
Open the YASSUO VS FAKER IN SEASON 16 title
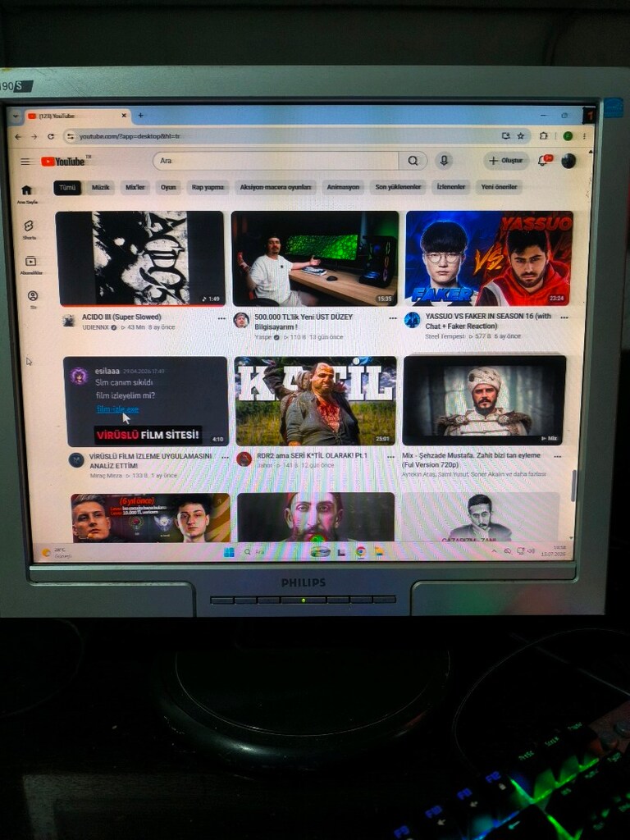(x=488, y=321)
